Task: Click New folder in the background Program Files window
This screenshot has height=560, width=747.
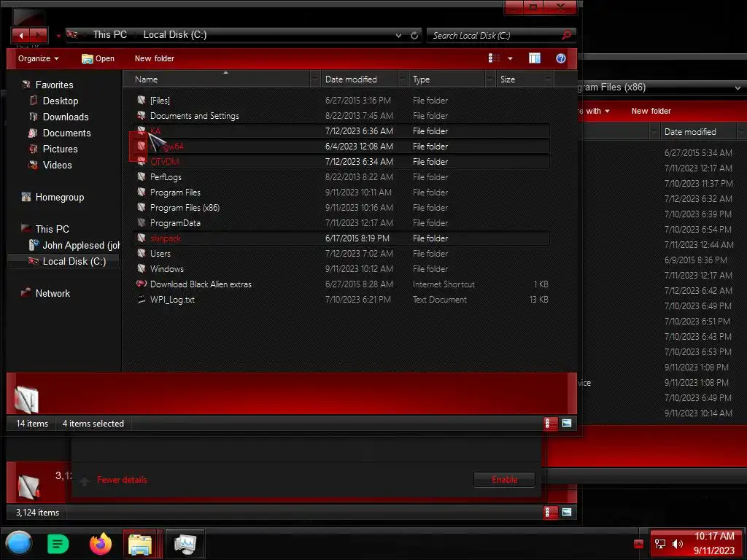Action: point(651,111)
